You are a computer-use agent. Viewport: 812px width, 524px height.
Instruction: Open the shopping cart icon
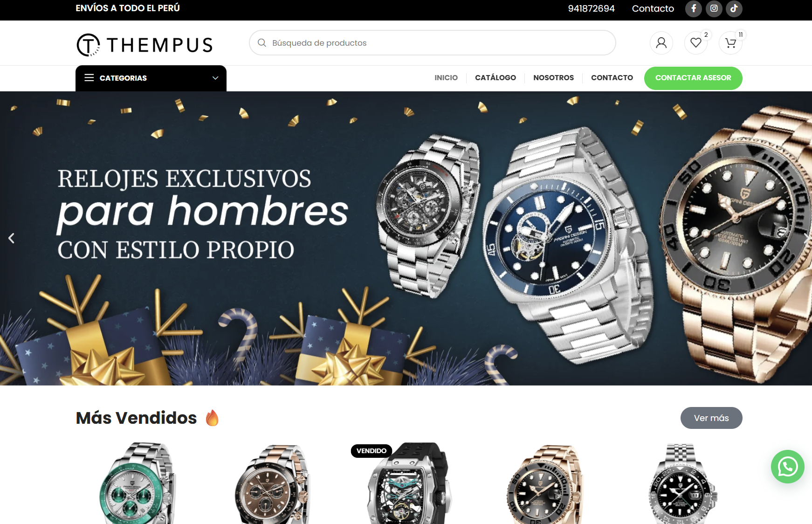(x=730, y=43)
